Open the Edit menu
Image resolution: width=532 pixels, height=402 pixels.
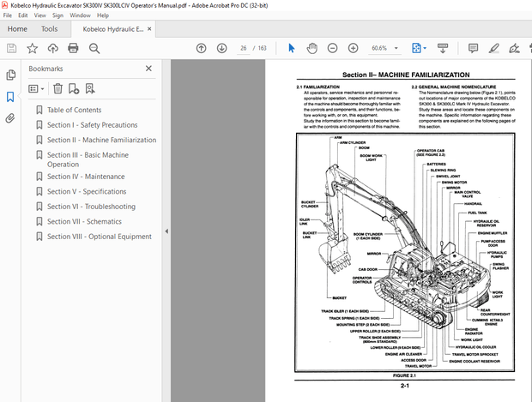[x=22, y=15]
